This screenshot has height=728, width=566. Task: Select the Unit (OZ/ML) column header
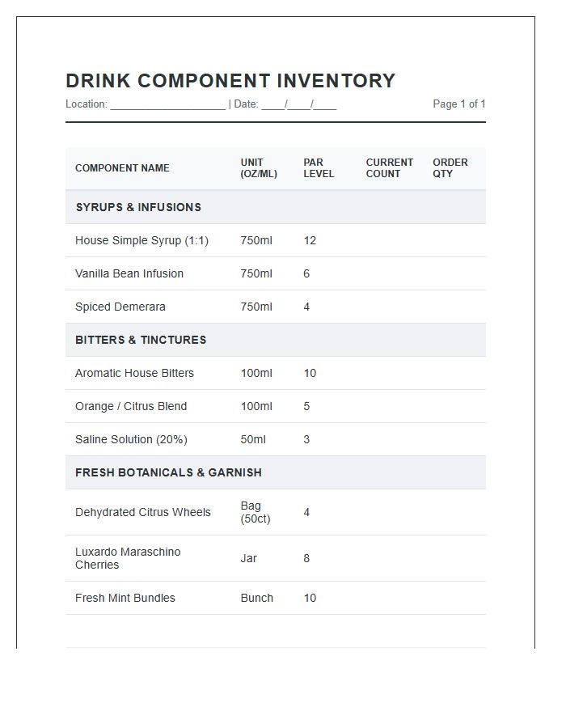pyautogui.click(x=259, y=168)
